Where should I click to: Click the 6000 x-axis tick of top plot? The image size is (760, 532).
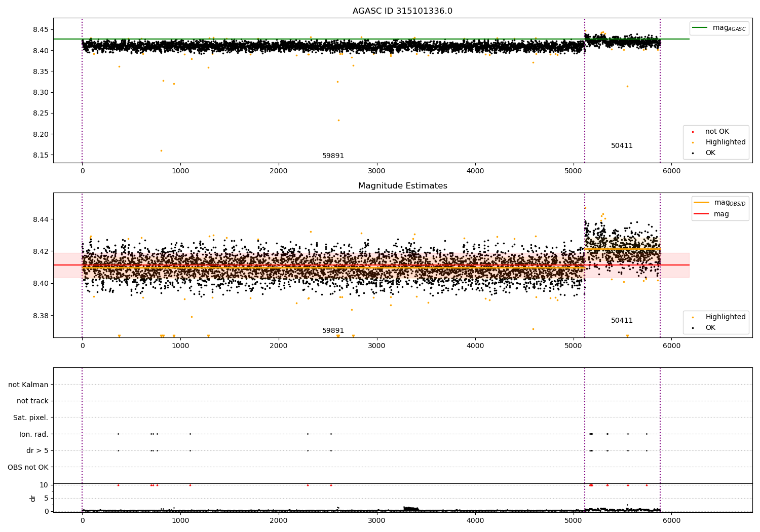[672, 171]
